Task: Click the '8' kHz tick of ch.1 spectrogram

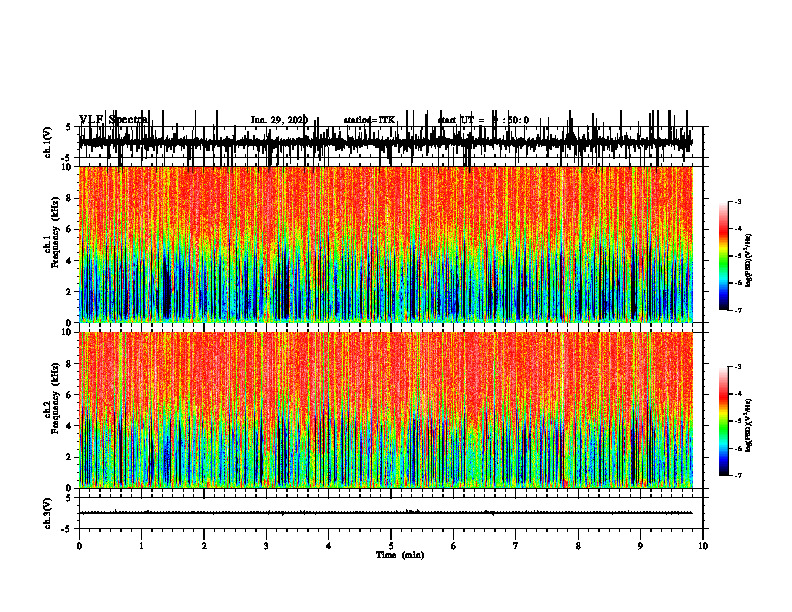Action: pyautogui.click(x=70, y=198)
